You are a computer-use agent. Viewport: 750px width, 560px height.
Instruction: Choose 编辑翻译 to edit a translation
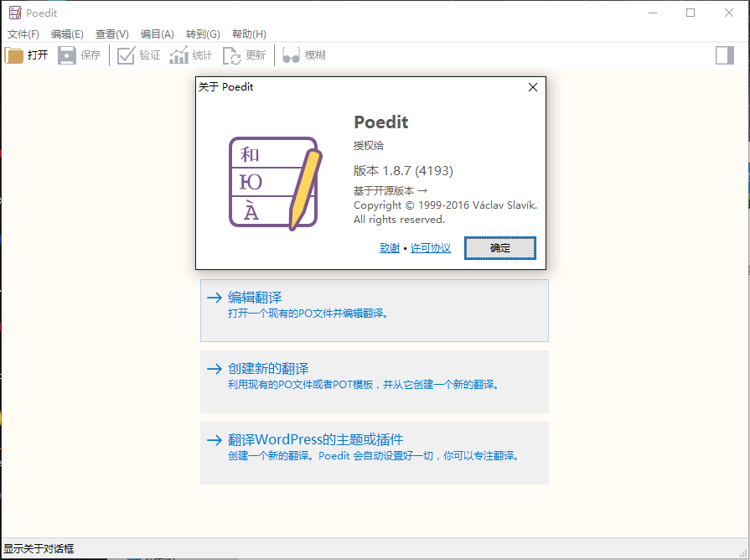pyautogui.click(x=375, y=311)
